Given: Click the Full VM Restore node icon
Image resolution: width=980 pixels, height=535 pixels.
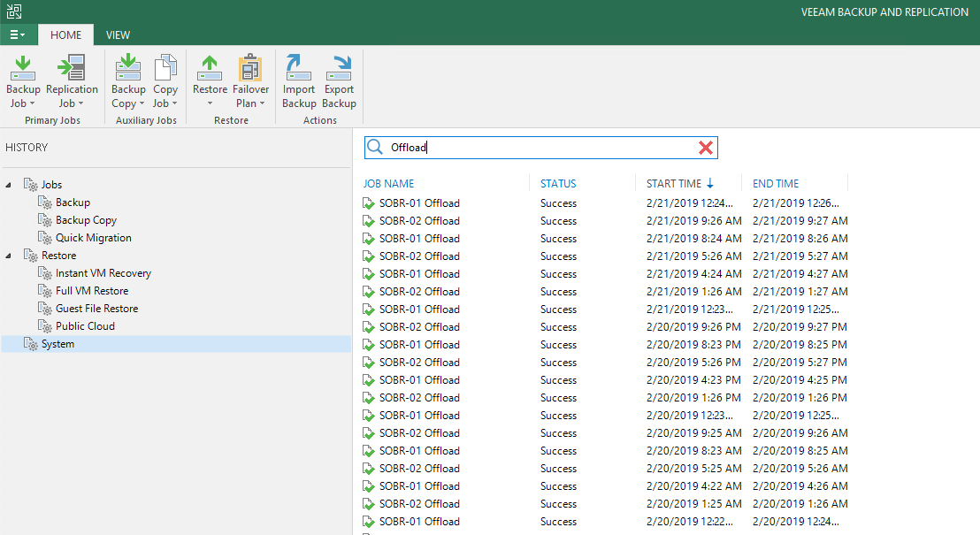Looking at the screenshot, I should click(x=45, y=291).
